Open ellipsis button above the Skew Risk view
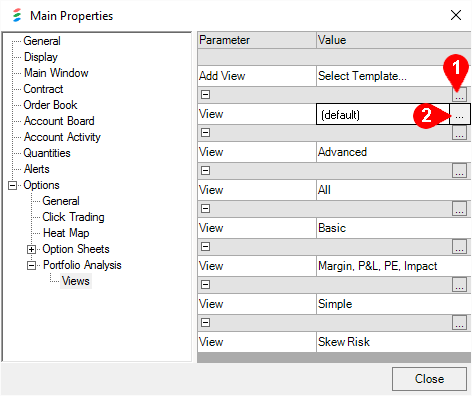The image size is (472, 396). [459, 323]
